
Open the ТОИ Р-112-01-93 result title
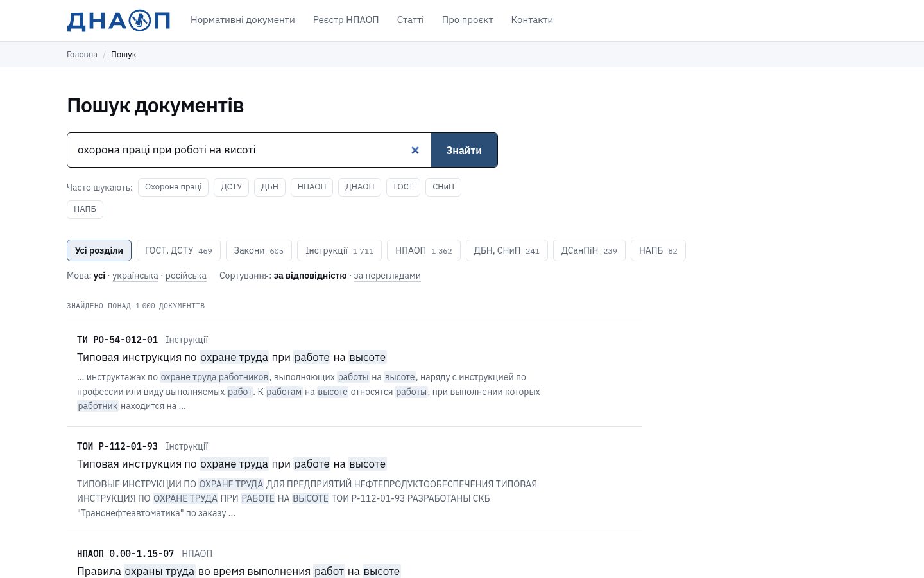click(x=232, y=464)
